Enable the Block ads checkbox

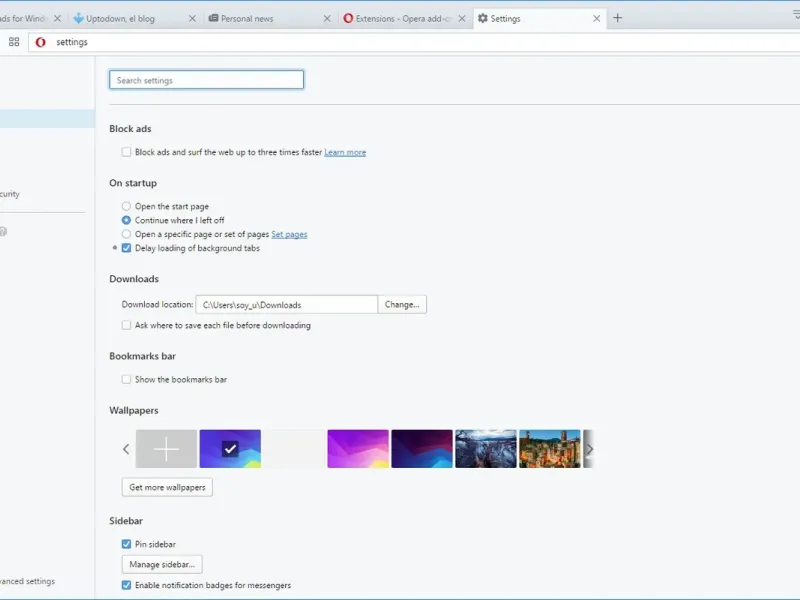pyautogui.click(x=126, y=152)
